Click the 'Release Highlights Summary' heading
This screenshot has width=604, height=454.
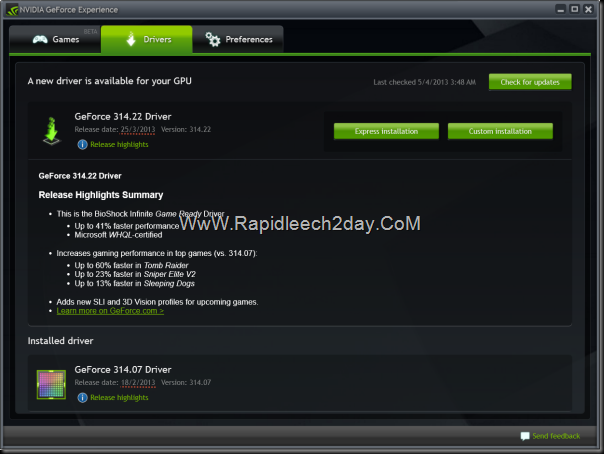pos(101,195)
